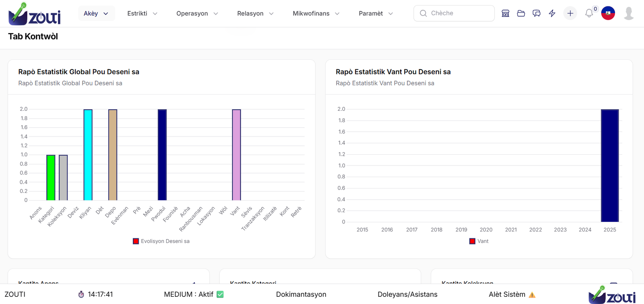Click the lightning bolt quick actions icon
This screenshot has width=644, height=304.
click(x=552, y=13)
